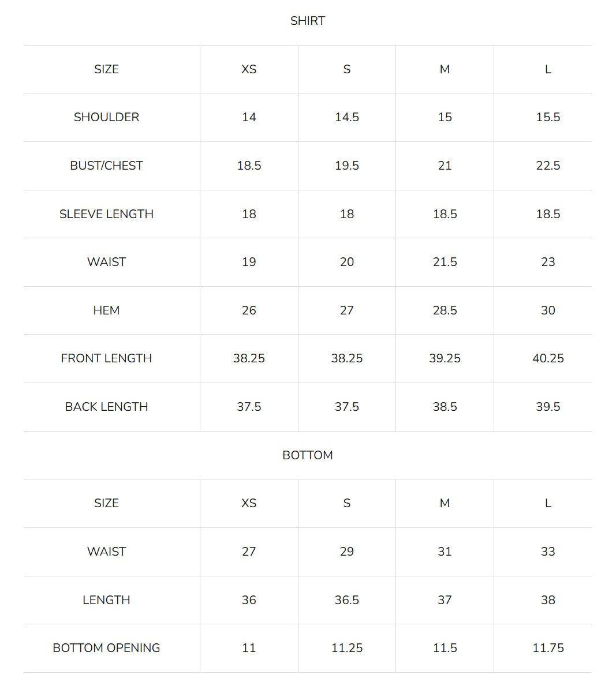Viewport: 616px width, 697px height.
Task: Click the 14.5 shoulder value for S
Action: click(x=347, y=117)
